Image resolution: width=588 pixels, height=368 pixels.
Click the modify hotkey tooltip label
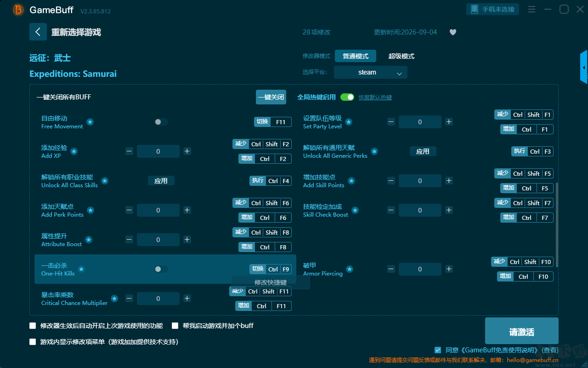point(271,282)
